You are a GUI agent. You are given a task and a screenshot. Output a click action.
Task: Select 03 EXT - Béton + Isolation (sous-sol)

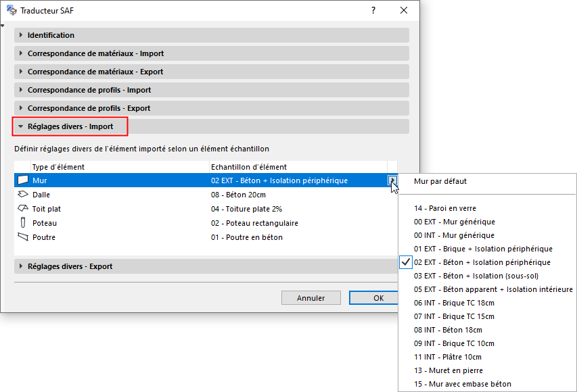[487, 276]
